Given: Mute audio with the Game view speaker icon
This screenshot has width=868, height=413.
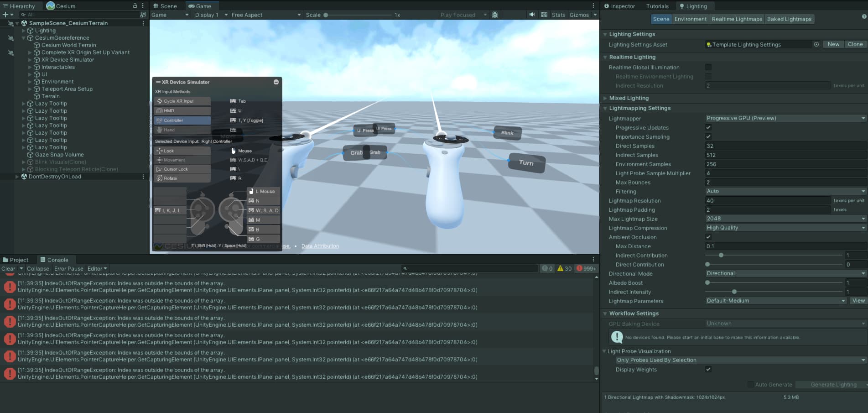Looking at the screenshot, I should point(532,15).
